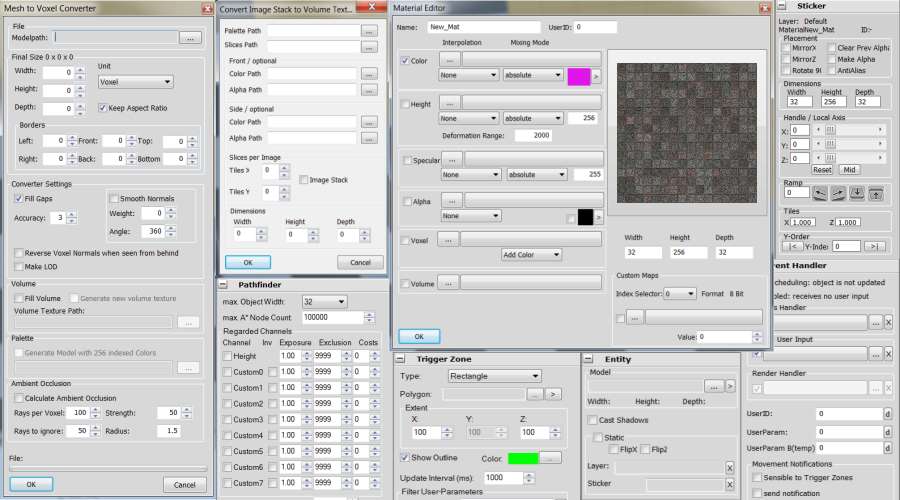Open the Unit Voxel dropdown
900x500 pixels.
[135, 82]
